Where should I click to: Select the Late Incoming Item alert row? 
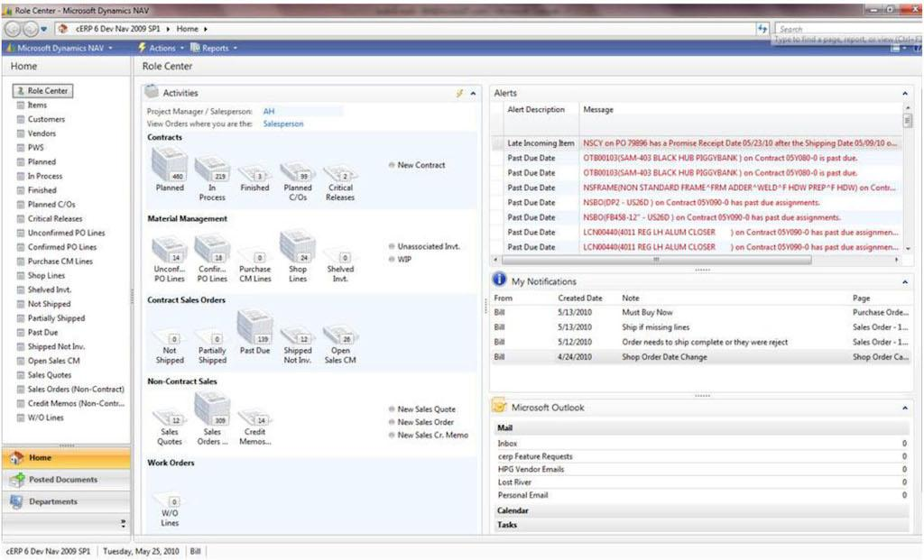click(696, 143)
